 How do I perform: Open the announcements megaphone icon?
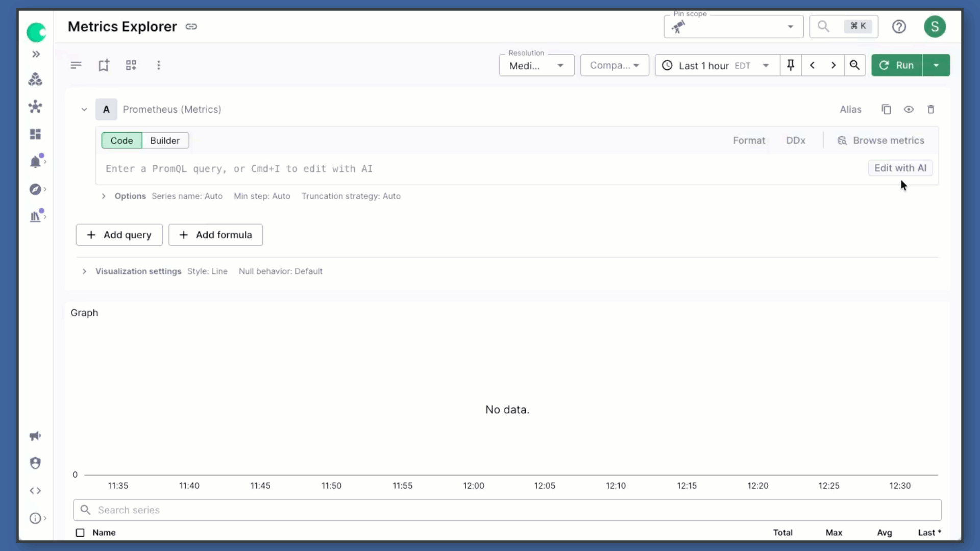pos(35,436)
